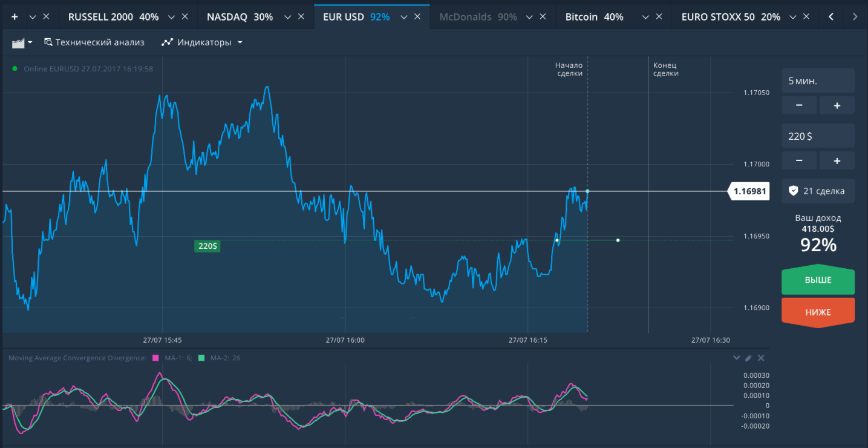Increase trade duration with plus button
868x448 pixels.
837,105
